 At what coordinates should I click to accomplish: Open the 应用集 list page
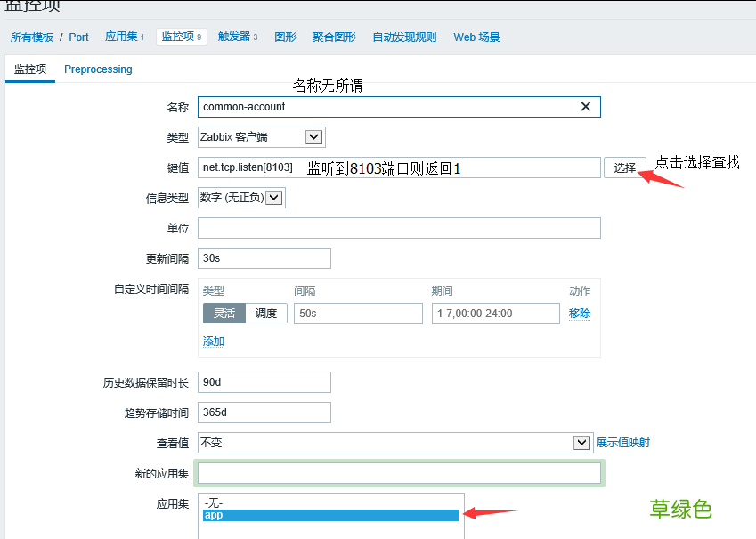point(119,37)
